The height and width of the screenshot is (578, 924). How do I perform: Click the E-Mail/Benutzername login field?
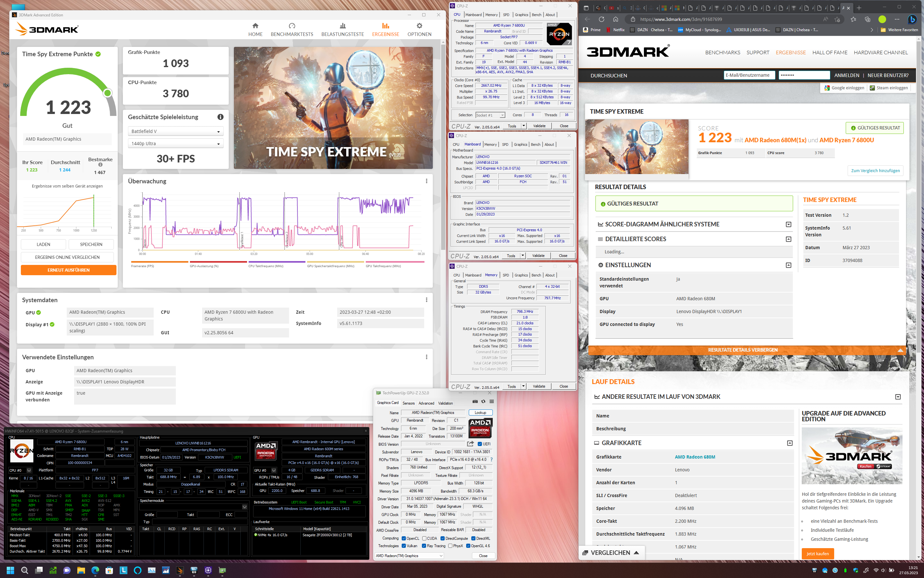(x=749, y=75)
